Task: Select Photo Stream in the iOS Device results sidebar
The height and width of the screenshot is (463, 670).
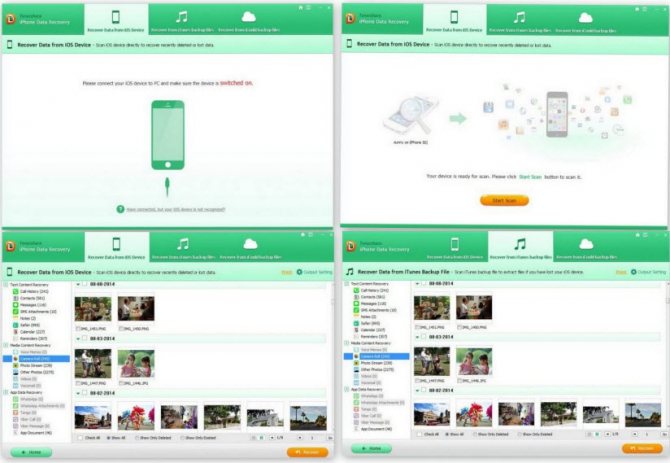Action: coord(32,366)
